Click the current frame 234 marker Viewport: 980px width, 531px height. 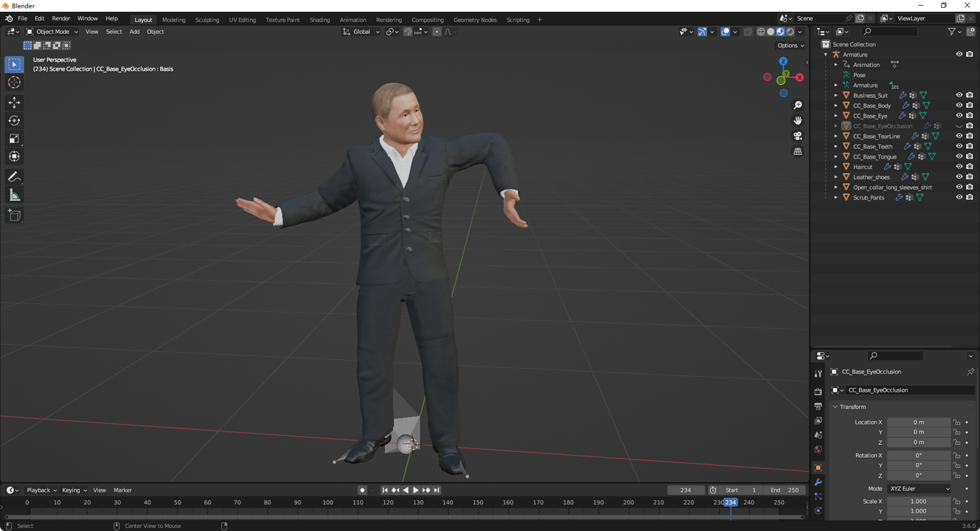tap(730, 502)
